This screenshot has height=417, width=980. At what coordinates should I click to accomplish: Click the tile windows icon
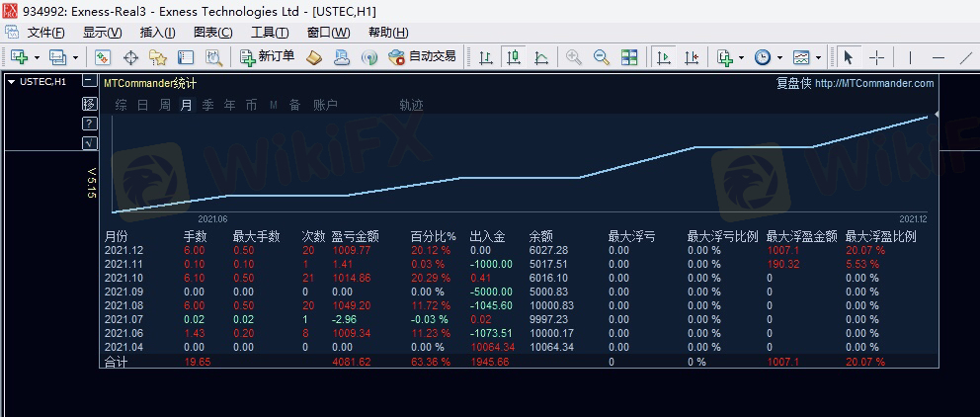(x=629, y=57)
